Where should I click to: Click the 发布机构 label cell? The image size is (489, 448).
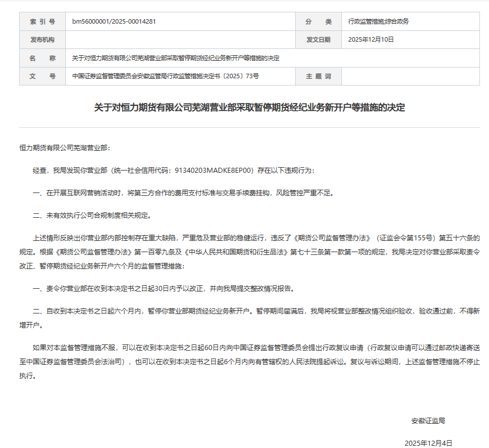tap(42, 40)
